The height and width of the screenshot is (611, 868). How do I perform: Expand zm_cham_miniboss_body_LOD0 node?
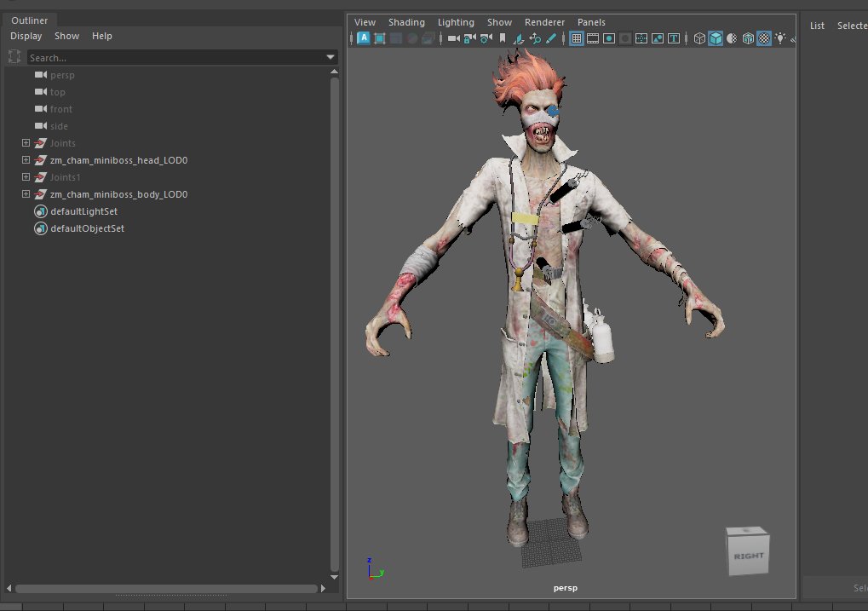coord(26,194)
